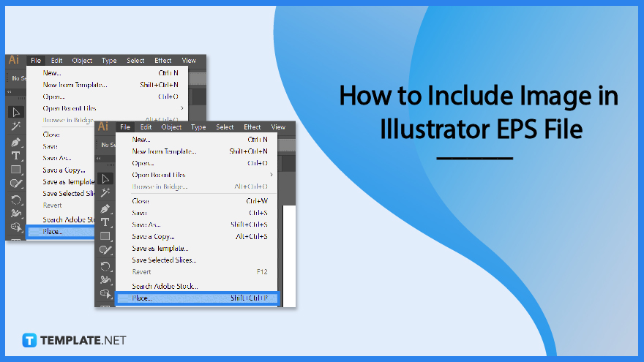Select the Rectangle tool in back window

point(15,170)
